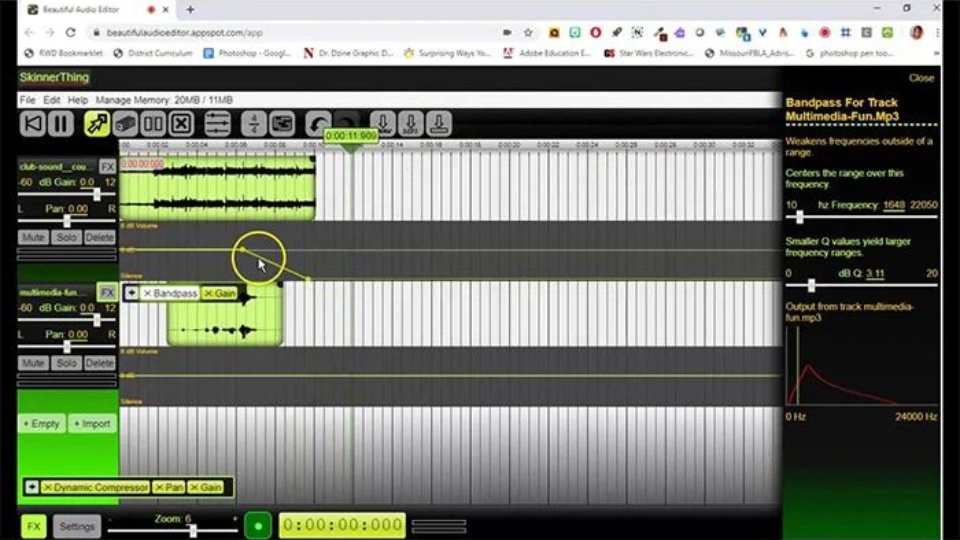
Task: Open the envelope sliders tool icon
Action: coord(217,124)
